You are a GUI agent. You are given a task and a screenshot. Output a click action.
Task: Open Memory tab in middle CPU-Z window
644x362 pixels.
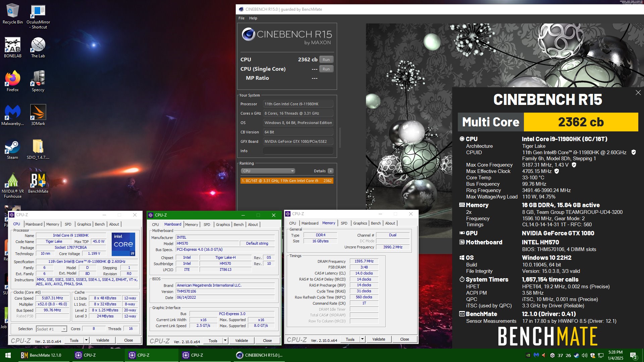(x=192, y=225)
